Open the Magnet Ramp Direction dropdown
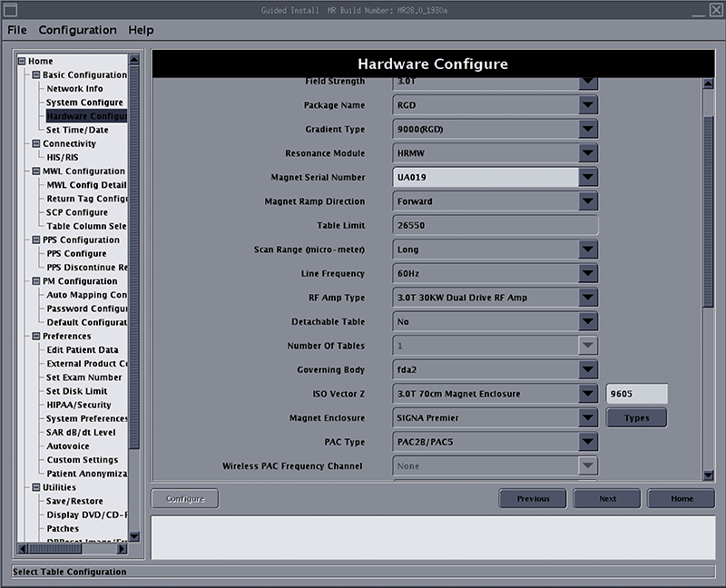 (588, 201)
